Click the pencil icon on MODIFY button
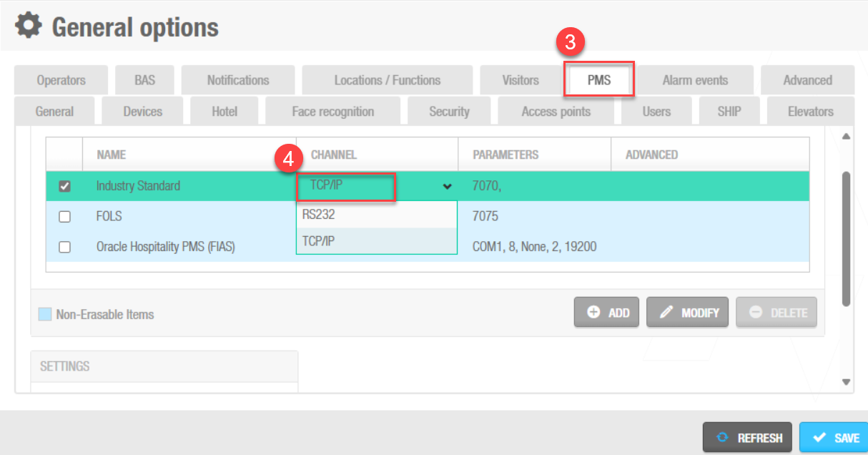 point(666,313)
